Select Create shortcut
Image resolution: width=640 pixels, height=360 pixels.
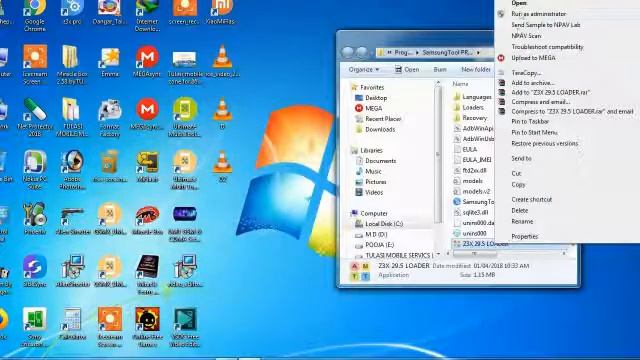(531, 200)
